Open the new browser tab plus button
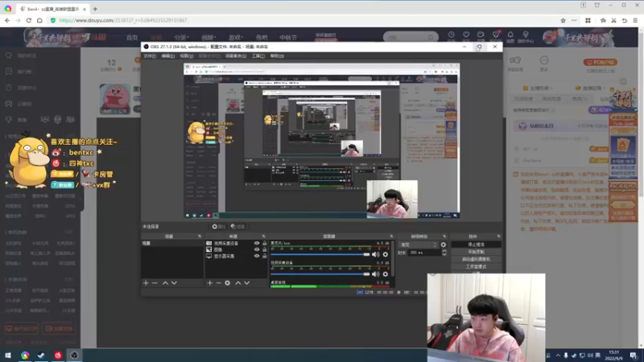This screenshot has width=644, height=362. 95,9
